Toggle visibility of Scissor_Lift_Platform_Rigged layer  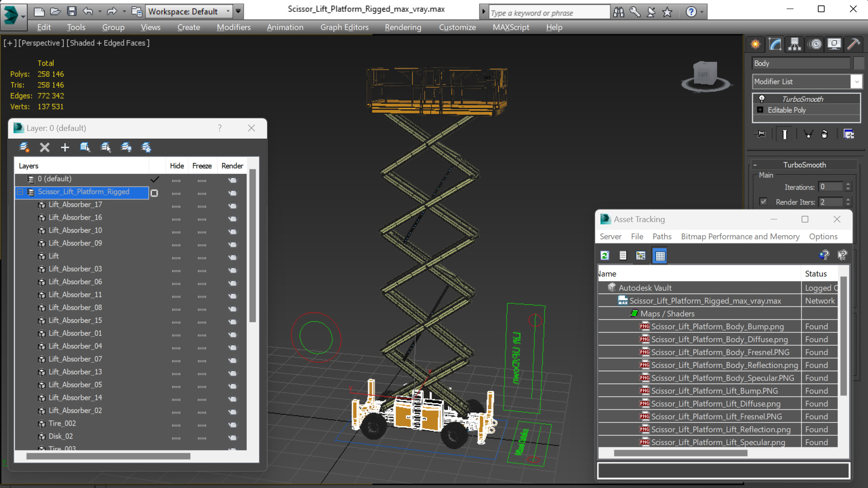pyautogui.click(x=177, y=192)
